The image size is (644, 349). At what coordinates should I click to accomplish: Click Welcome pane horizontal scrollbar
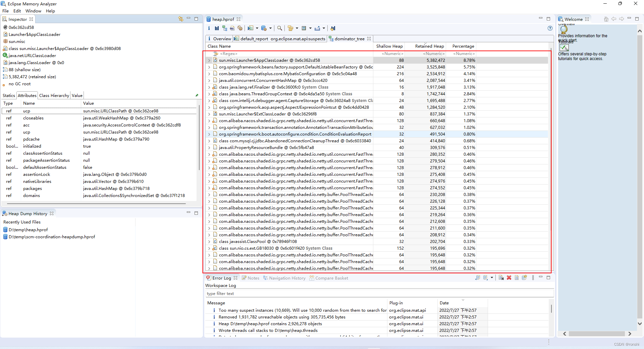597,334
